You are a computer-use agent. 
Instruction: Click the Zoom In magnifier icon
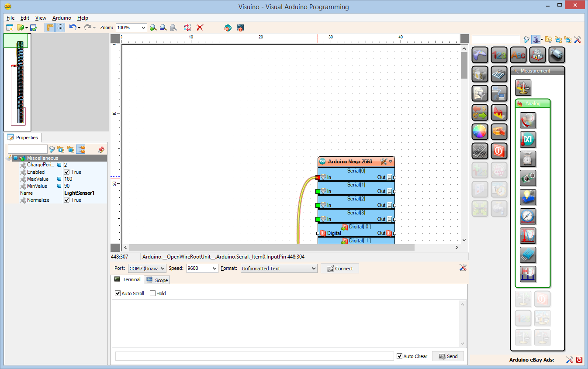pos(153,28)
